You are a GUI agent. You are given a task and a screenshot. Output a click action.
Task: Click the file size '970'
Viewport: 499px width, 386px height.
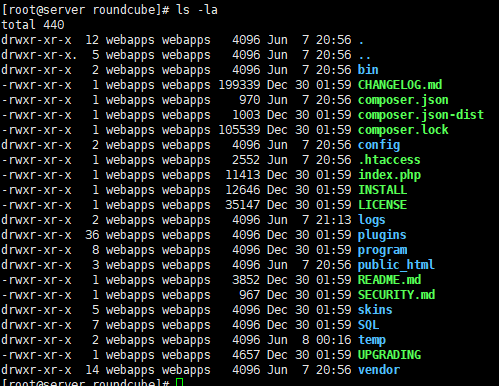click(x=250, y=100)
